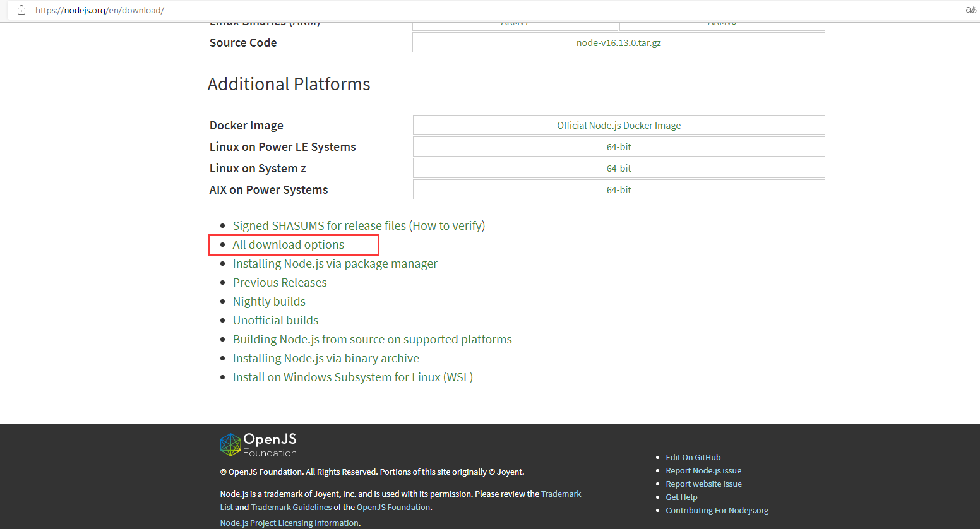This screenshot has width=980, height=529.
Task: Open the Previous Releases link
Action: coord(280,283)
